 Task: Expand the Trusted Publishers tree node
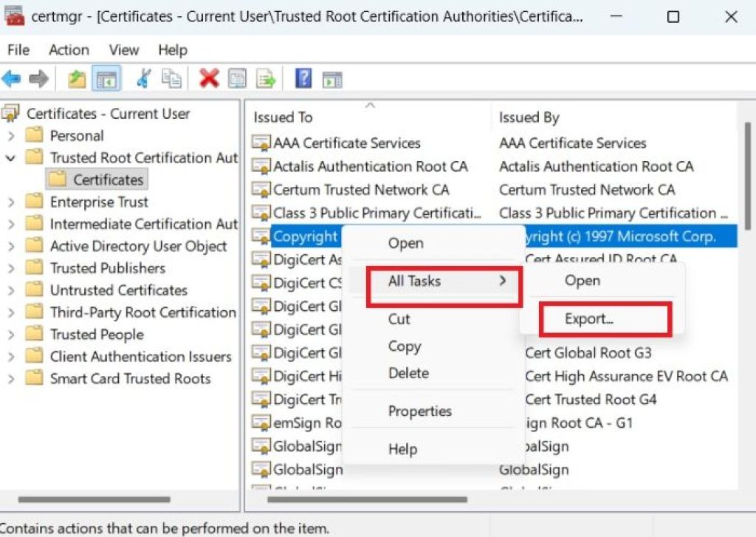point(11,268)
